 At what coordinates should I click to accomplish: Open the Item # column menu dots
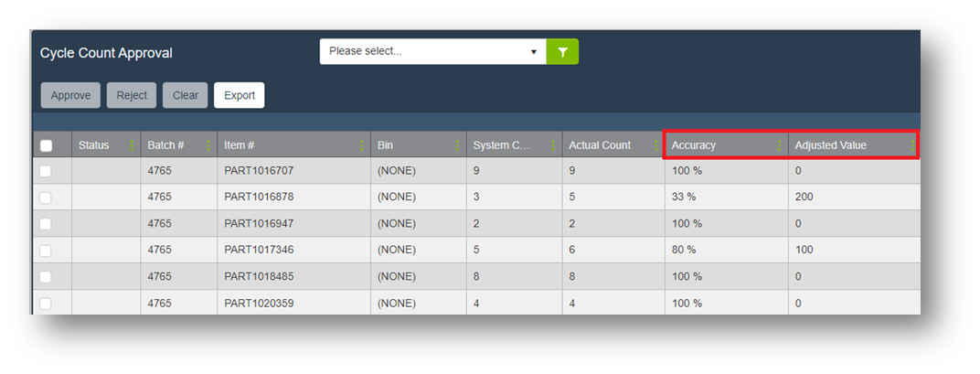click(x=363, y=145)
